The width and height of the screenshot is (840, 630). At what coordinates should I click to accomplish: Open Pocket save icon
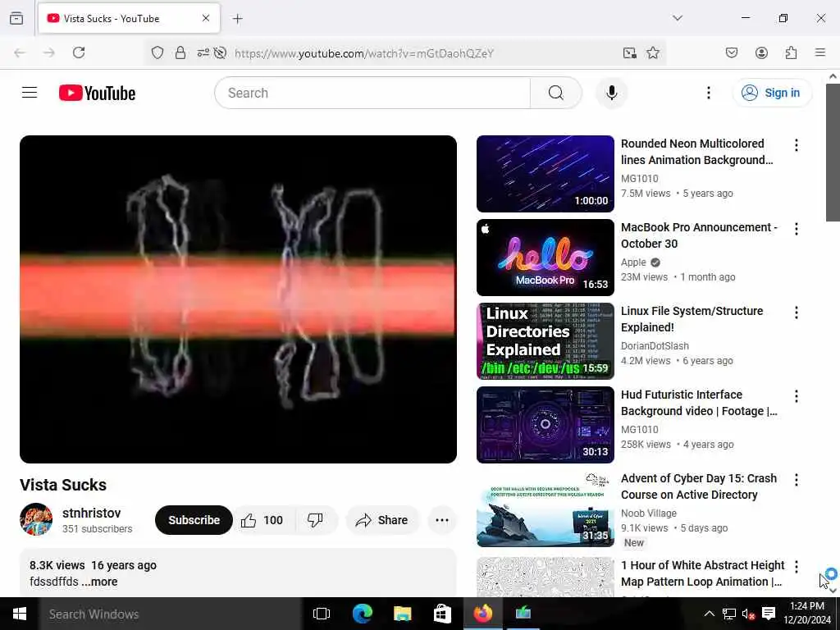coord(731,52)
